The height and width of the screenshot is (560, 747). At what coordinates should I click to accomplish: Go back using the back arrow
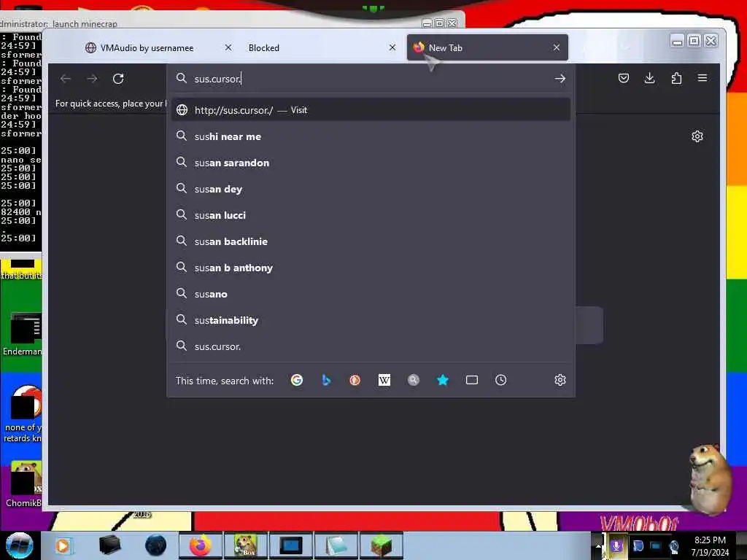coord(66,79)
